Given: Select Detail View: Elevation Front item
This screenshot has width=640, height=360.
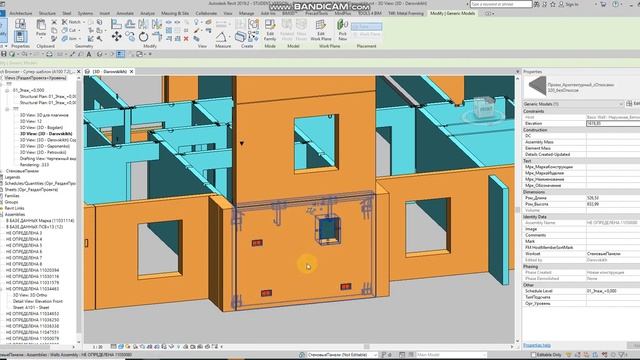Looking at the screenshot, I should 38,301.
